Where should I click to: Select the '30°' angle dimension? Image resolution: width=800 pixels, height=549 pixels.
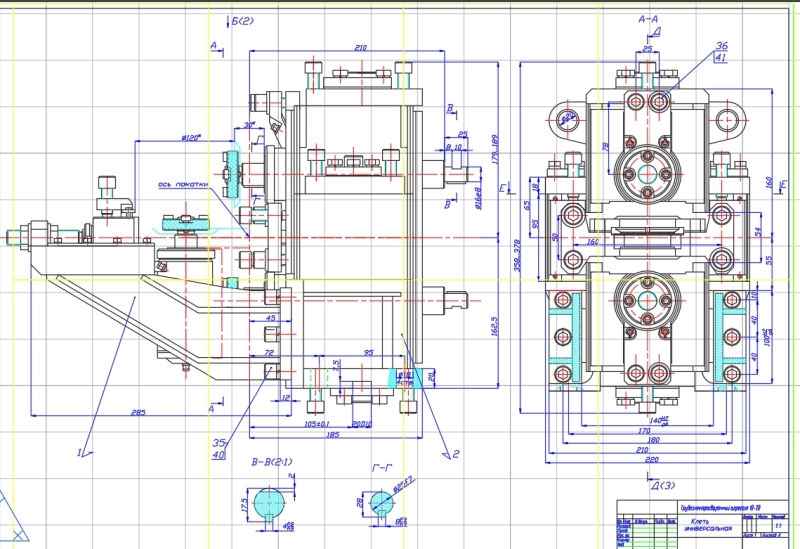tap(249, 126)
